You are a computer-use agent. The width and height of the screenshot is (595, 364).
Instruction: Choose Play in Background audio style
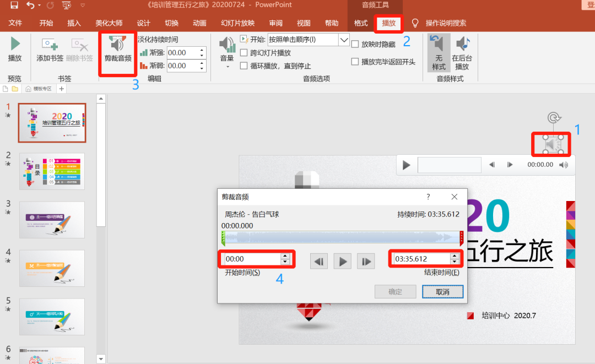tap(462, 53)
